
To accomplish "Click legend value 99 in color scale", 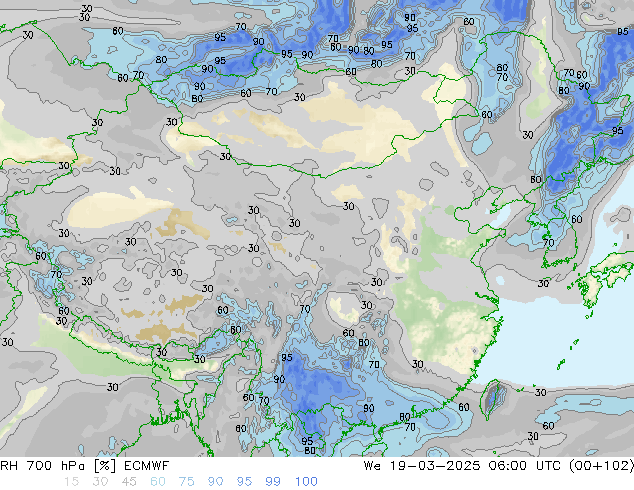I will (x=273, y=482).
